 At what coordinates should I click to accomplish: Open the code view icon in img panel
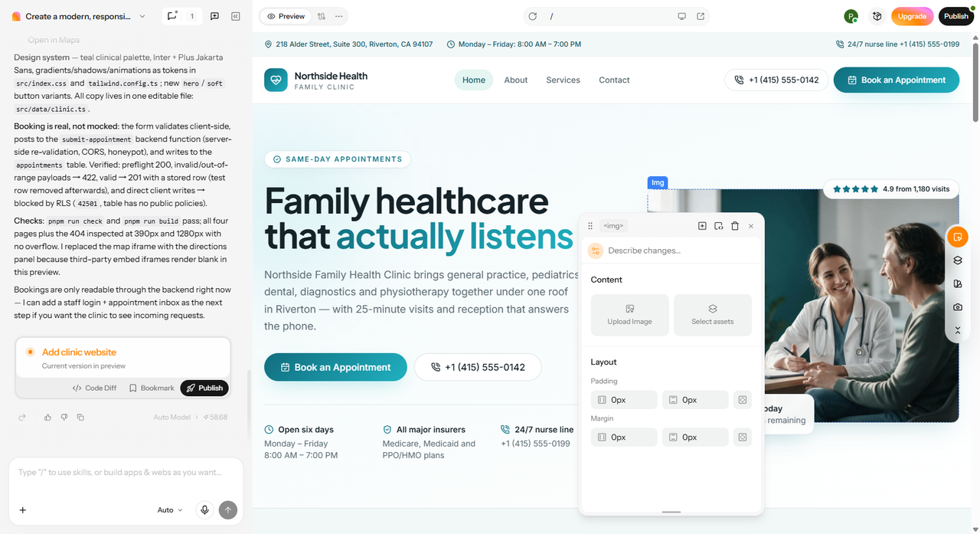719,226
